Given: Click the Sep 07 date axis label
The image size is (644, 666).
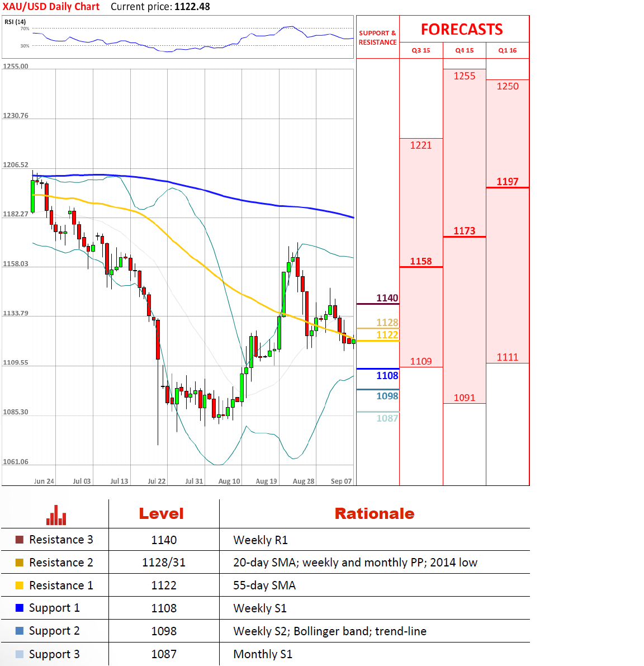Looking at the screenshot, I should point(342,481).
